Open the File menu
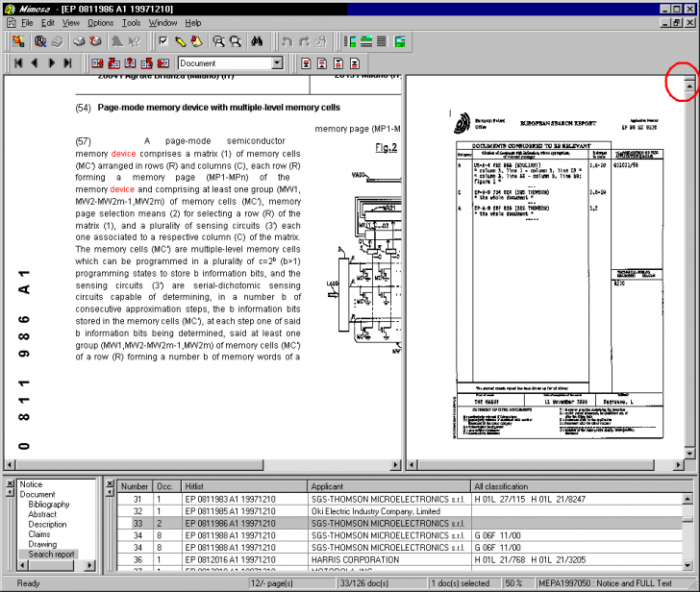This screenshot has height=592, width=700. point(27,23)
